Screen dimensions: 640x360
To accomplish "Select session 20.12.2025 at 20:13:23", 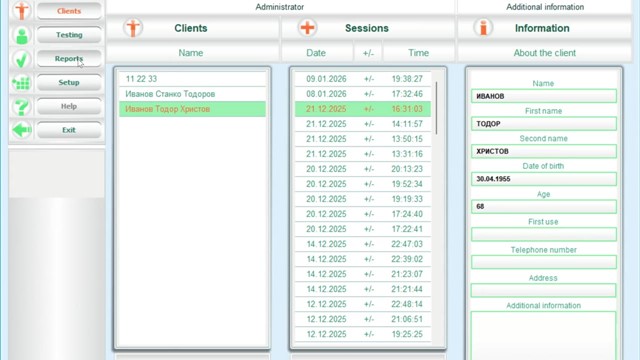I will coord(363,169).
